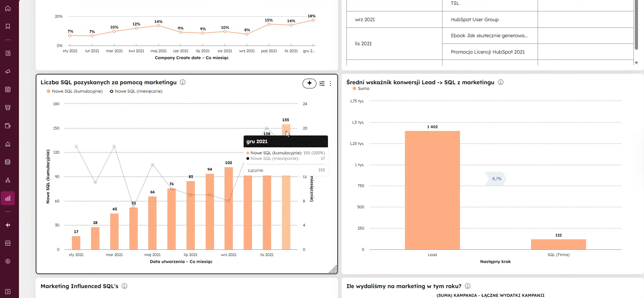This screenshot has height=298, width=644.
Task: Show info for Marketing Influenced SQL's
Action: pos(124,286)
